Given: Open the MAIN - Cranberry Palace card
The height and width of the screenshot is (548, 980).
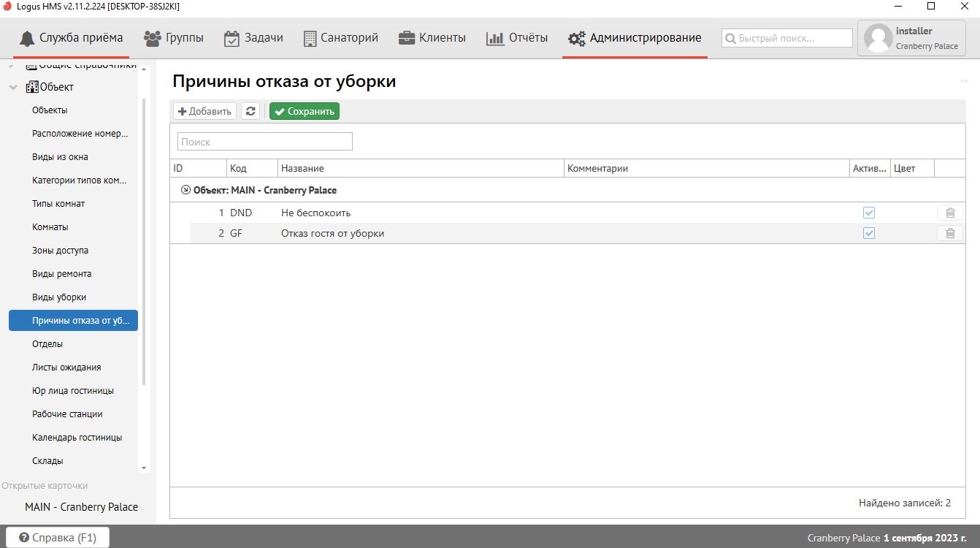Looking at the screenshot, I should click(81, 507).
